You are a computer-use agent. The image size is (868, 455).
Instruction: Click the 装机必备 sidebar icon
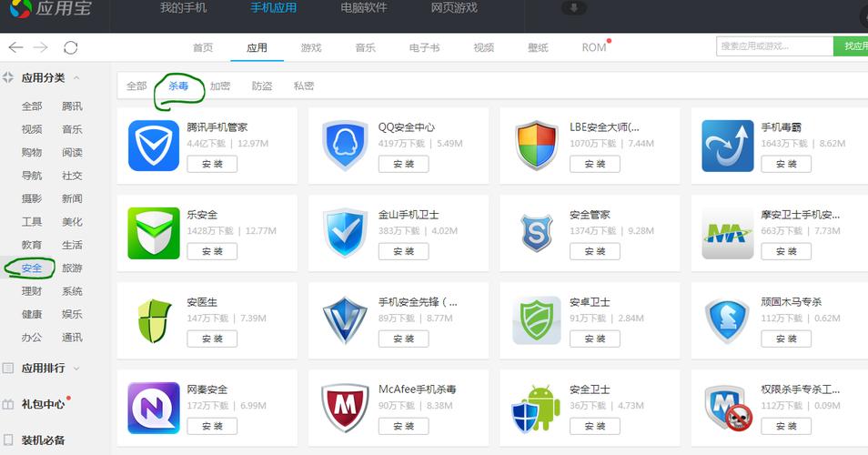click(8, 440)
